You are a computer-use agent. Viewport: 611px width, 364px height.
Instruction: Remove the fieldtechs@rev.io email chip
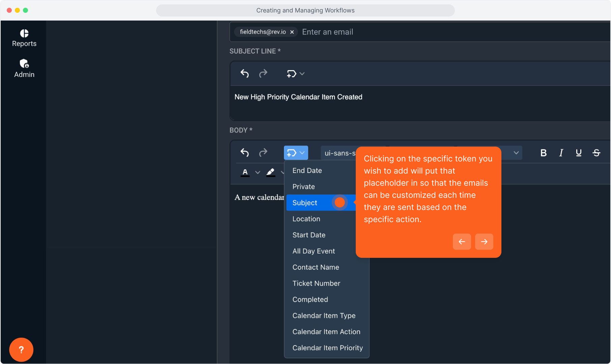[x=292, y=32]
